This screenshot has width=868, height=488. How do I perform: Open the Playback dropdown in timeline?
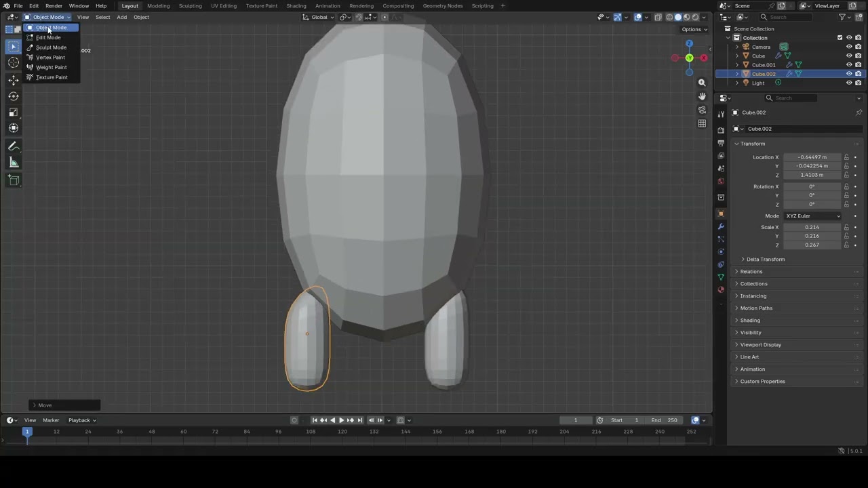coord(82,420)
